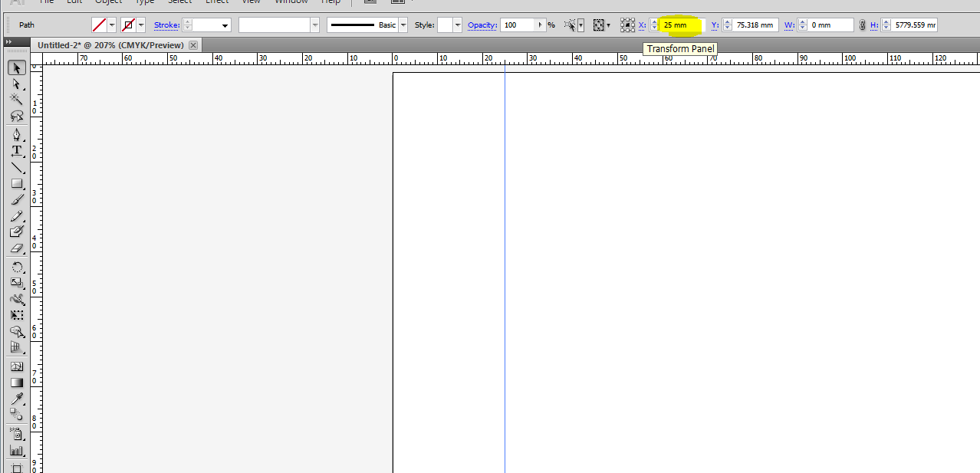980x473 pixels.
Task: Open the Stroke panel link
Action: (166, 25)
